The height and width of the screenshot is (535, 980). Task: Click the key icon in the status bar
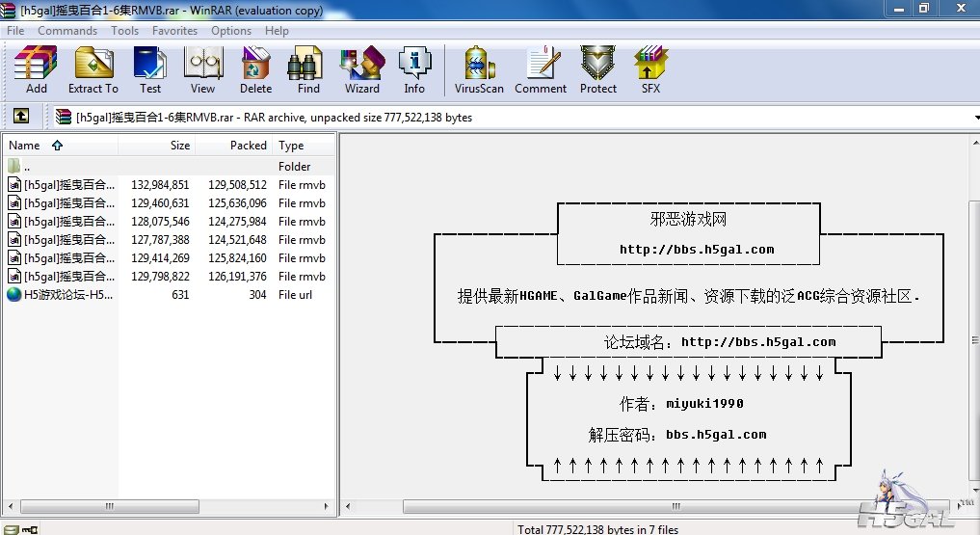pos(30,529)
